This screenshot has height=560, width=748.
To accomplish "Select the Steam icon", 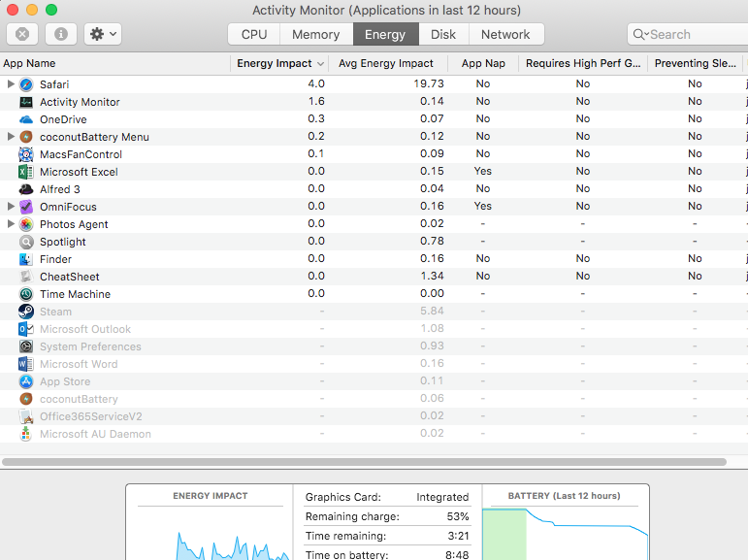I will click(x=26, y=312).
